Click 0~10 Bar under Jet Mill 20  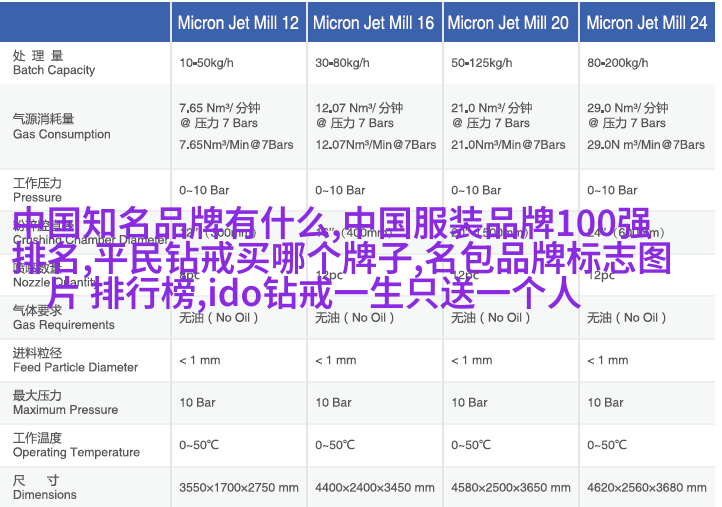click(x=476, y=190)
